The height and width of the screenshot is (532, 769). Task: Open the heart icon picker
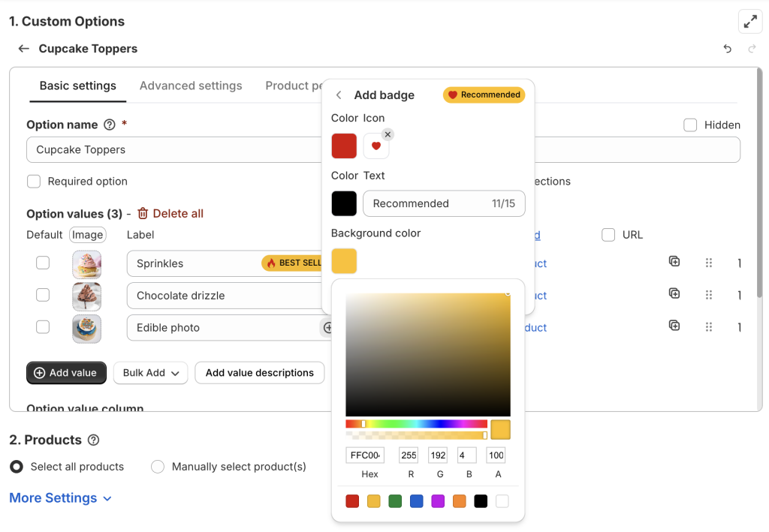click(375, 146)
